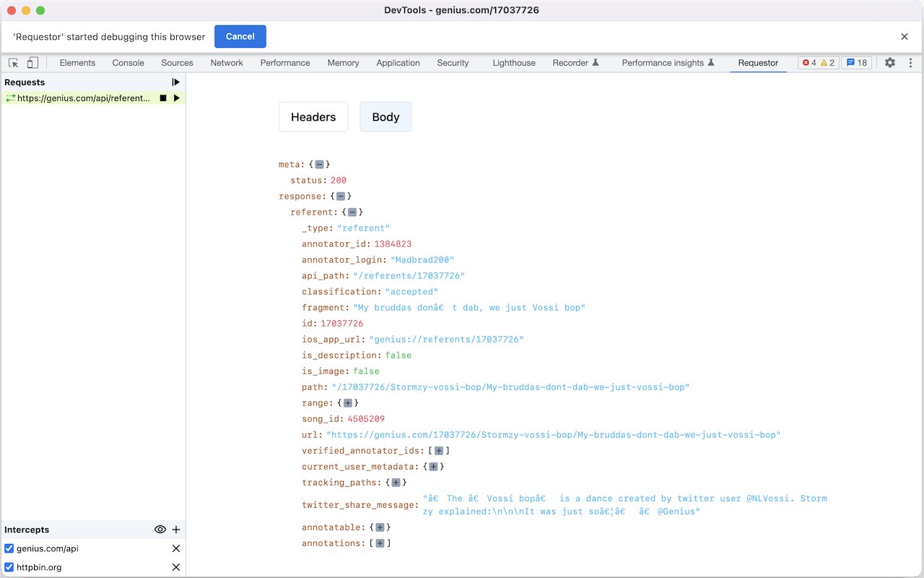Uncheck the httpbin.org intercept checkbox
The width and height of the screenshot is (924, 578).
(9, 567)
